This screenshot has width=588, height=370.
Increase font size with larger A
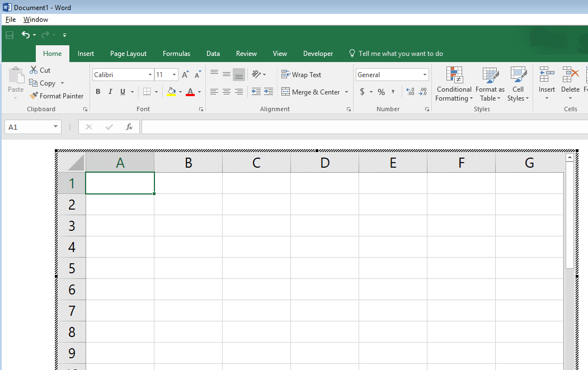185,74
